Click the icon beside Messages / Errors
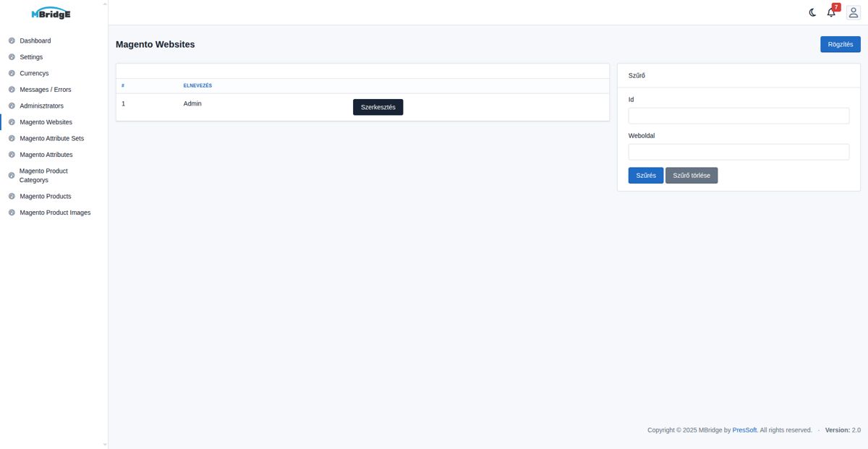The width and height of the screenshot is (868, 449). coord(12,90)
